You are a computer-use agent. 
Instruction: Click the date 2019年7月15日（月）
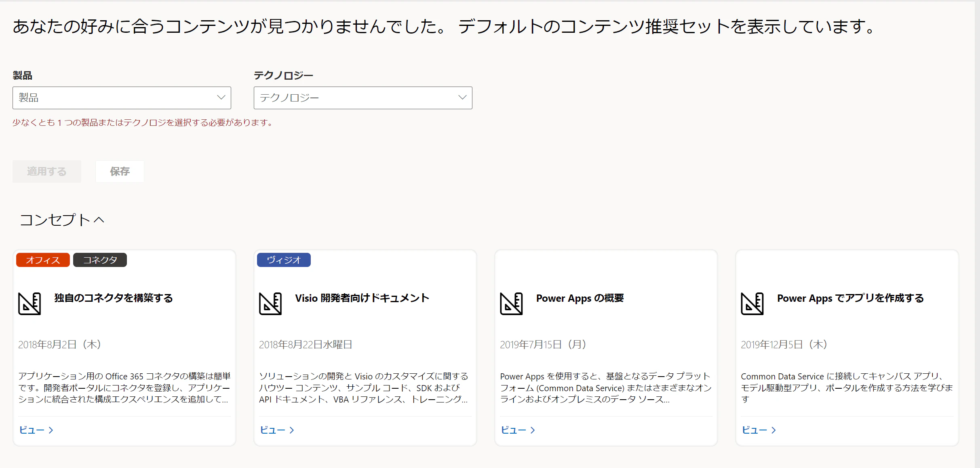pos(543,345)
